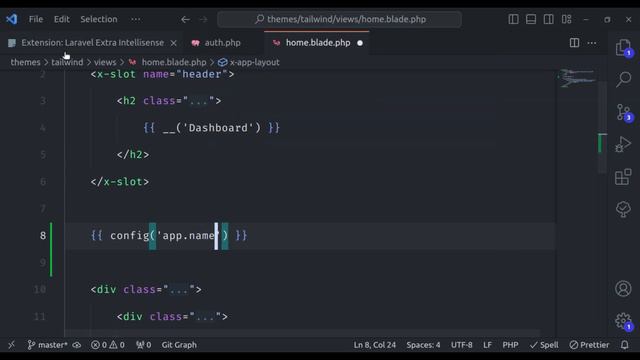Viewport: 640px width, 360px height.
Task: Switch to Laravel Extra Intellisense extension tab
Action: tap(92, 42)
